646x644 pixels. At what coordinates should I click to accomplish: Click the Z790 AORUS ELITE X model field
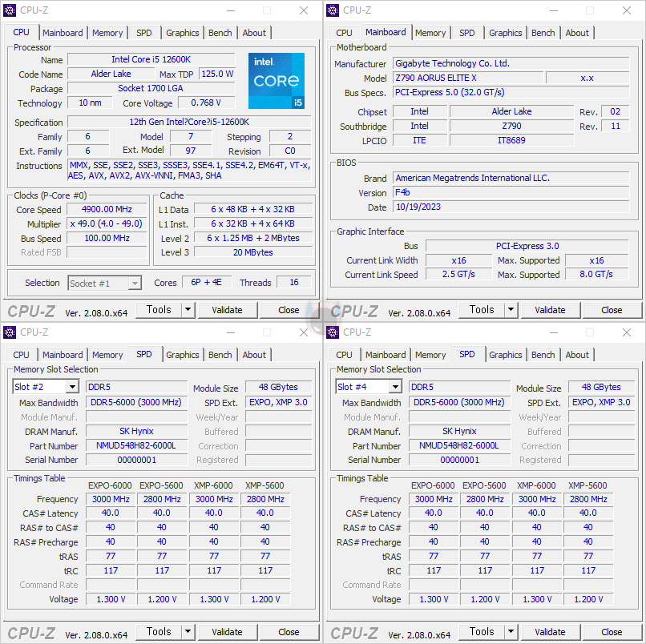[x=468, y=78]
